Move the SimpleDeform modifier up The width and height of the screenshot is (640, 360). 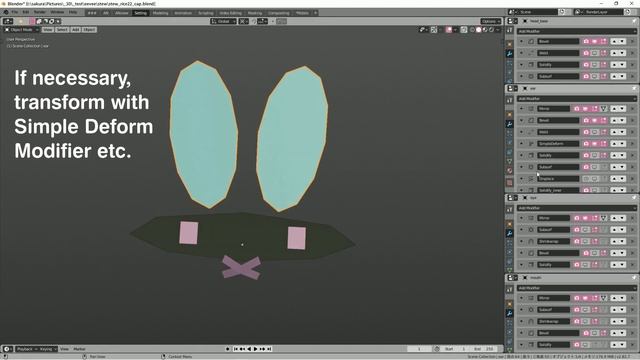(614, 144)
